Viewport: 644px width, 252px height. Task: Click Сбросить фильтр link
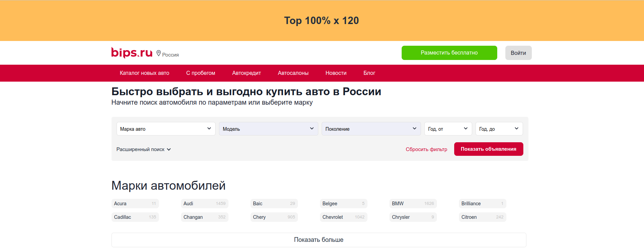coord(426,149)
